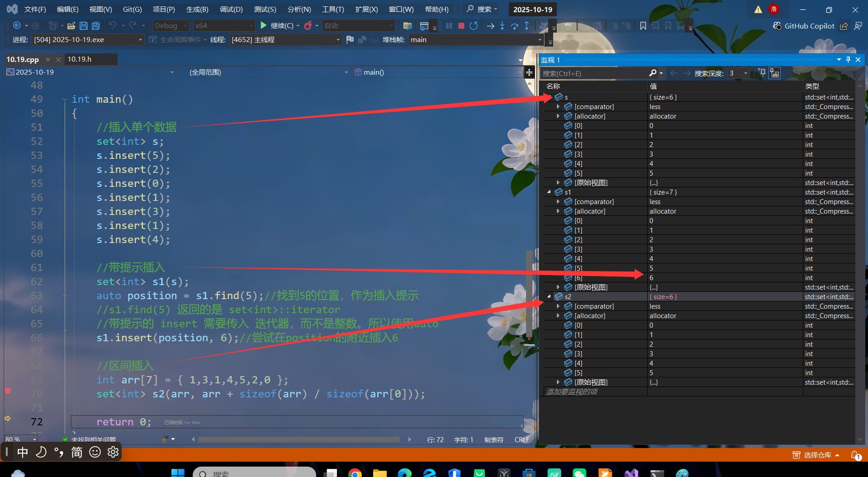Toggle the pin filter icon in Watch toolbar

click(762, 73)
